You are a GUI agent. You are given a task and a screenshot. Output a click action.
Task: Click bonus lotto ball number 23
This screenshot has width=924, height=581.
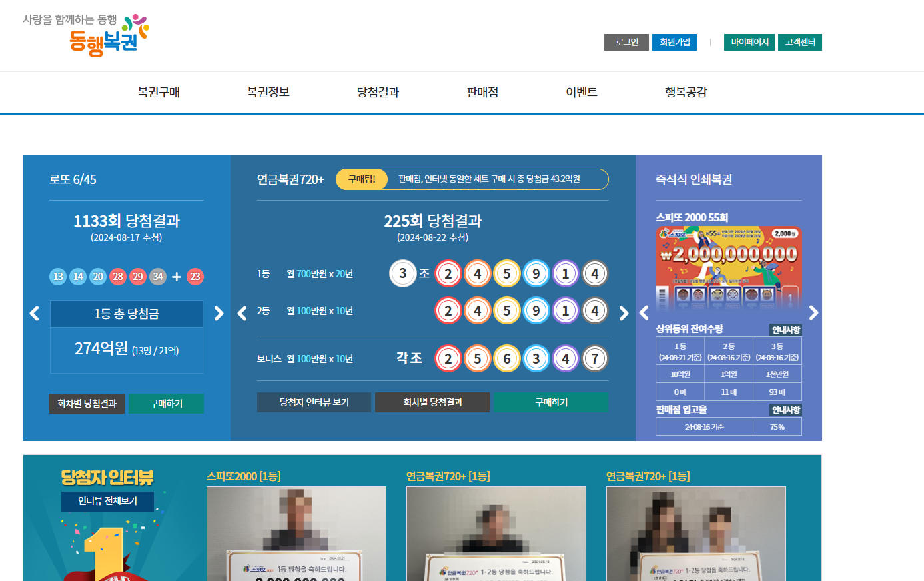click(195, 277)
